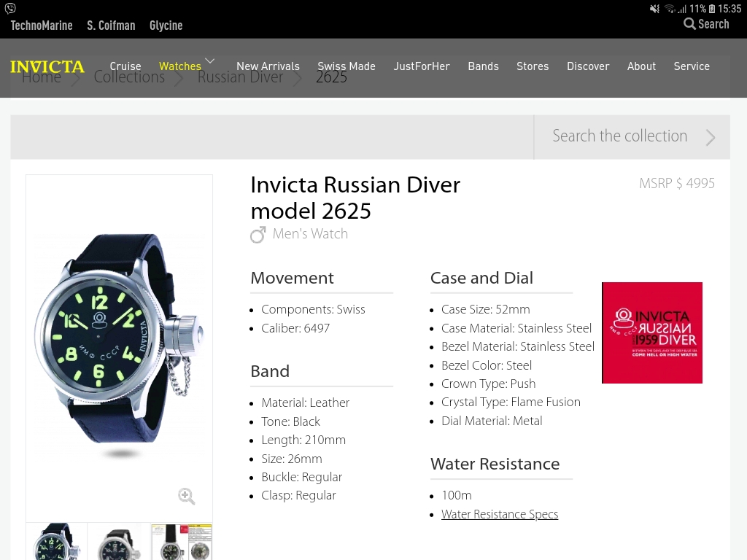Tap the Viber icon in status bar

[10, 8]
